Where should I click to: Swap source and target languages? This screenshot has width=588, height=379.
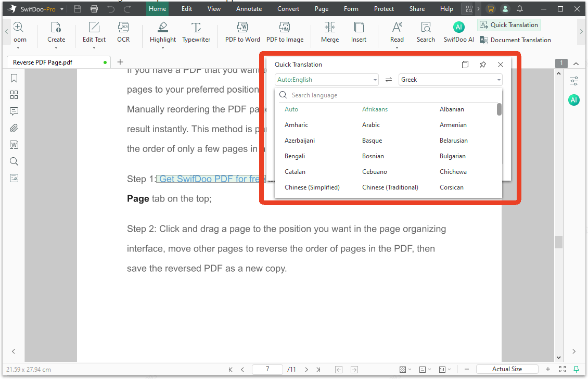[389, 80]
